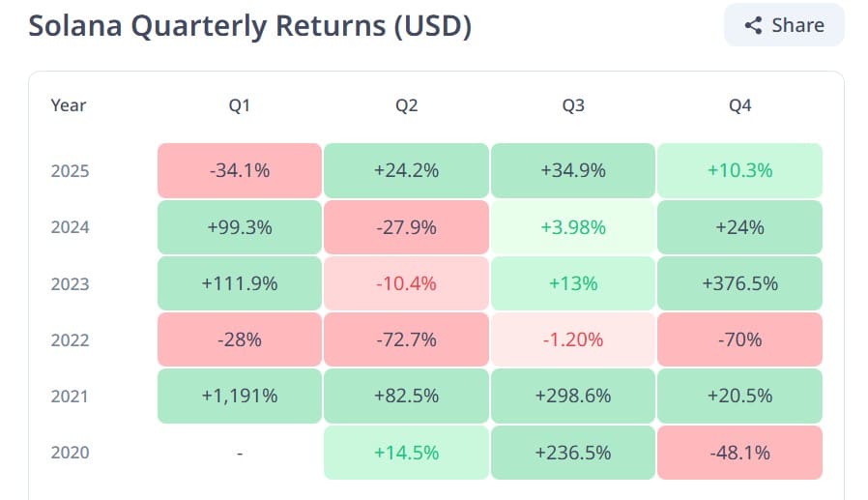868x500 pixels.
Task: Click the 2025 Q3 cell showing +34.9%
Action: 573,170
